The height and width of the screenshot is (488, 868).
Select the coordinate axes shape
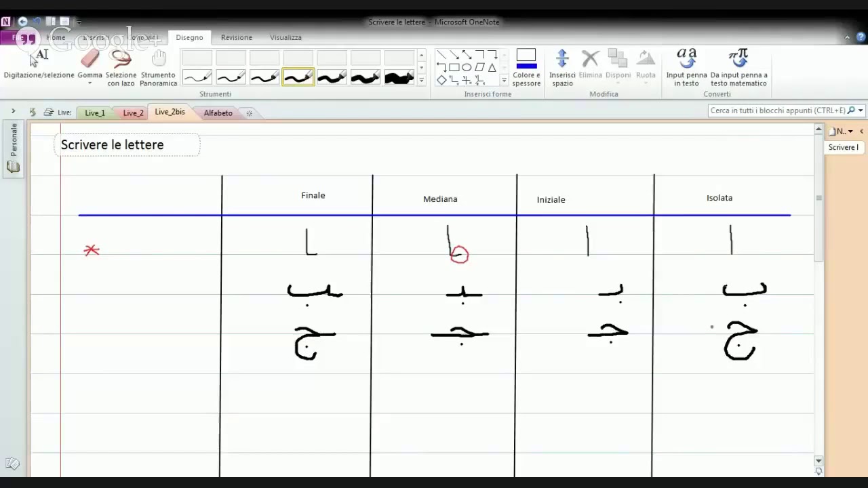coord(454,80)
